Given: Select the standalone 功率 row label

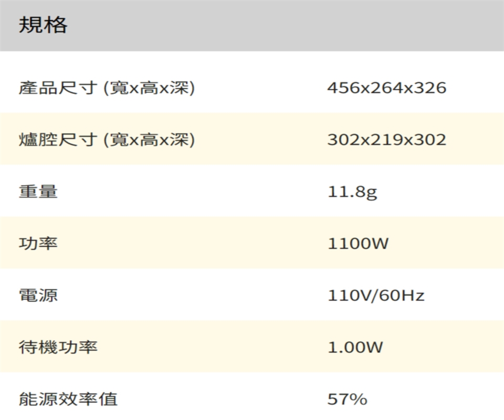Looking at the screenshot, I should tap(38, 244).
